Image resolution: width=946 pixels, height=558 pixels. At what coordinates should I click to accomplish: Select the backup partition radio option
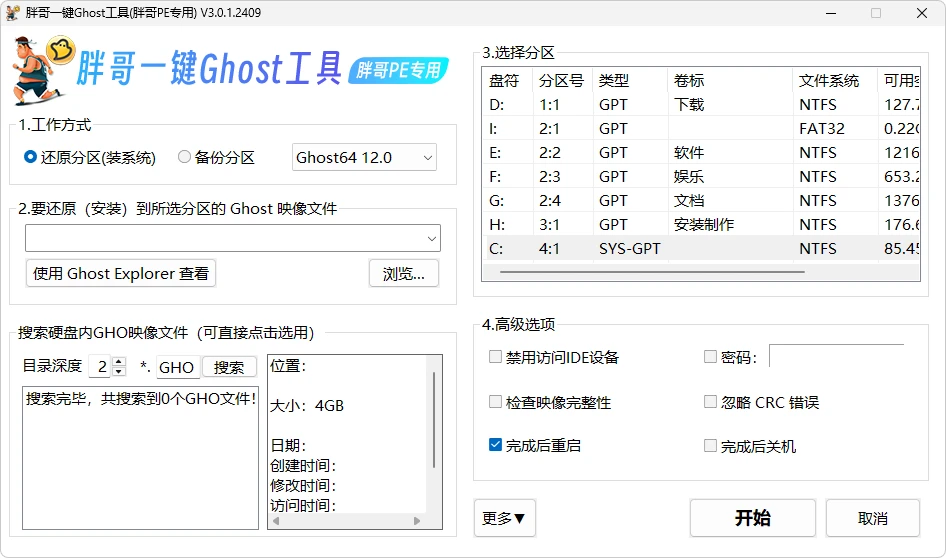(x=184, y=157)
